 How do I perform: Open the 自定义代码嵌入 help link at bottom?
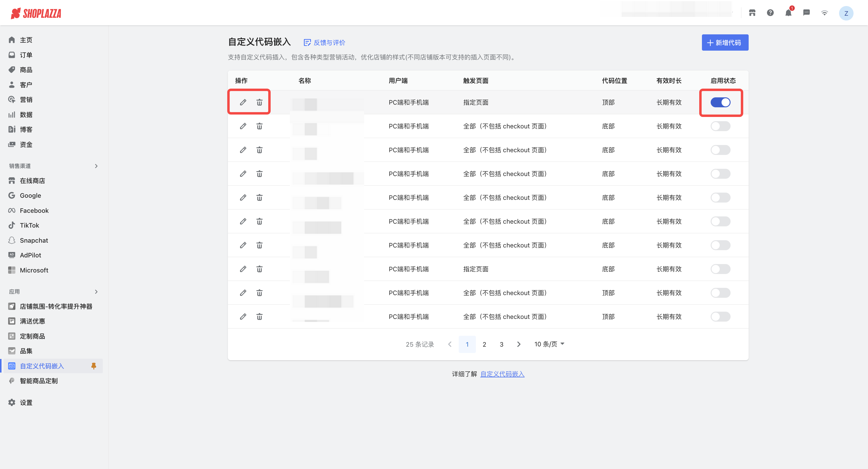pyautogui.click(x=502, y=374)
